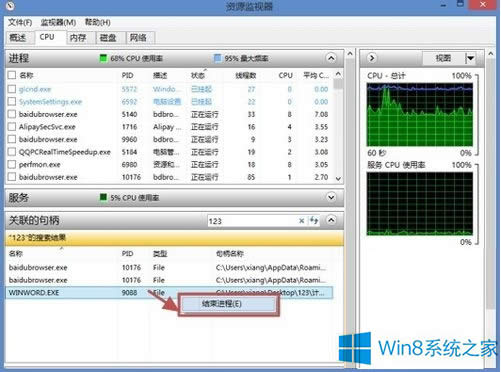
Task: Click the AlipaySecSvc.exe process name
Action: tap(47, 127)
